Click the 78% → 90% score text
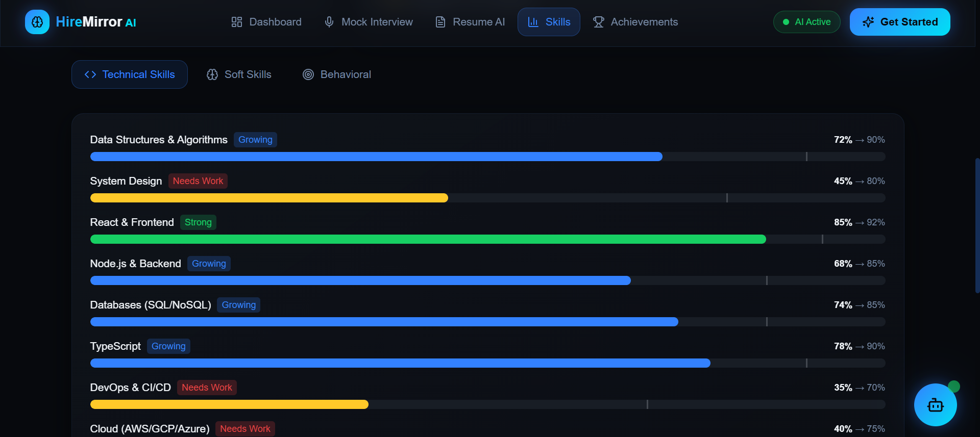 pyautogui.click(x=860, y=346)
